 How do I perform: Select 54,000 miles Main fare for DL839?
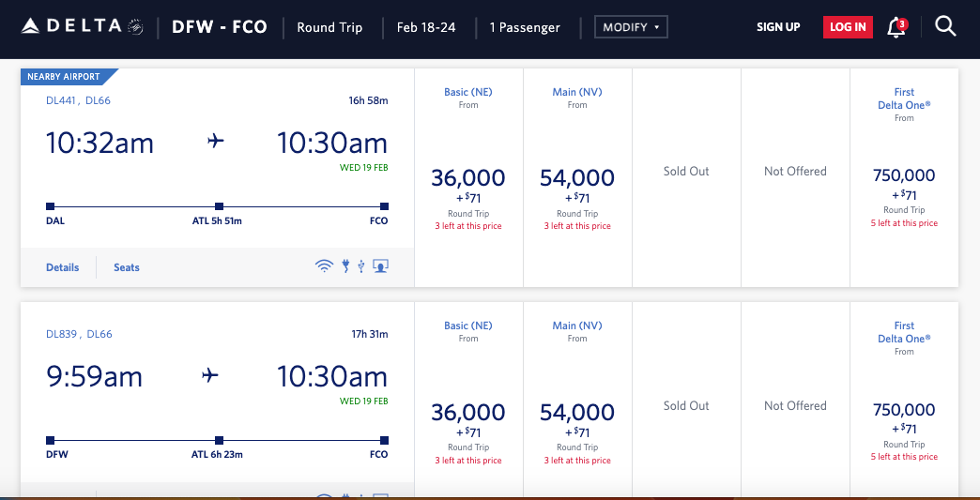pos(577,413)
